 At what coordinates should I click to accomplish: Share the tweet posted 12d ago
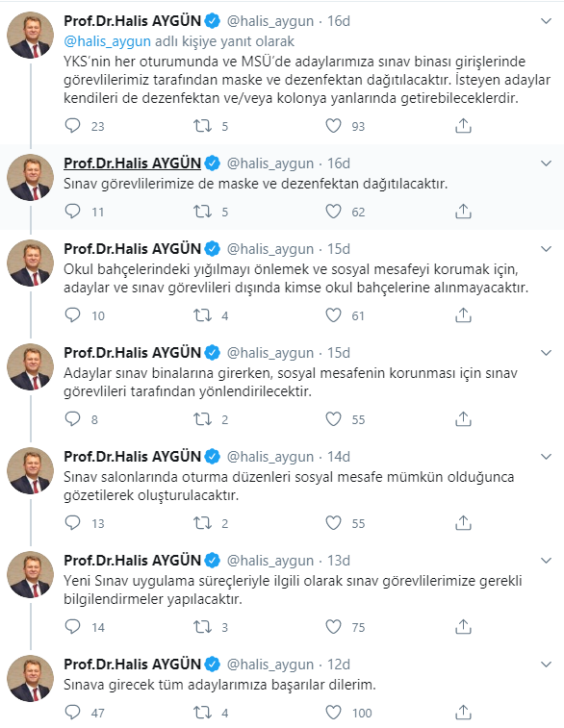pyautogui.click(x=463, y=713)
